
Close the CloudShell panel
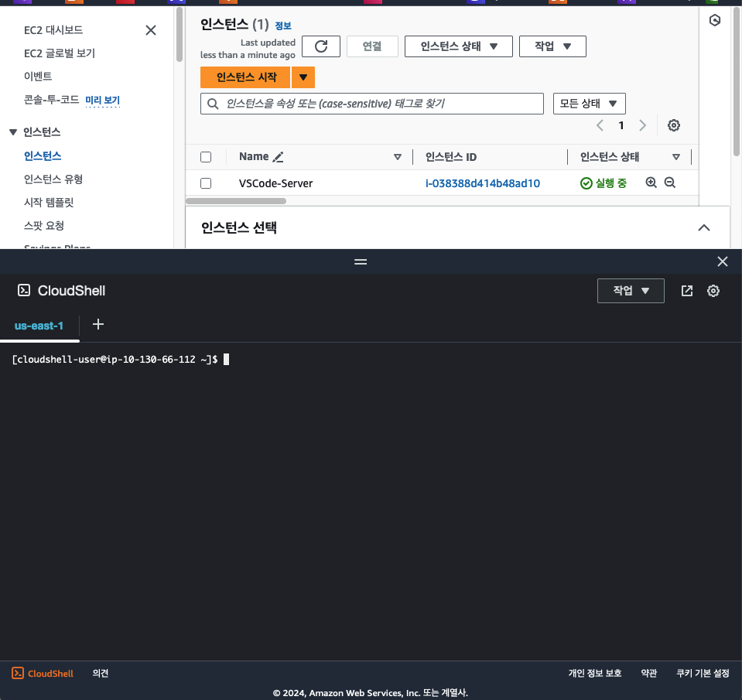(722, 261)
